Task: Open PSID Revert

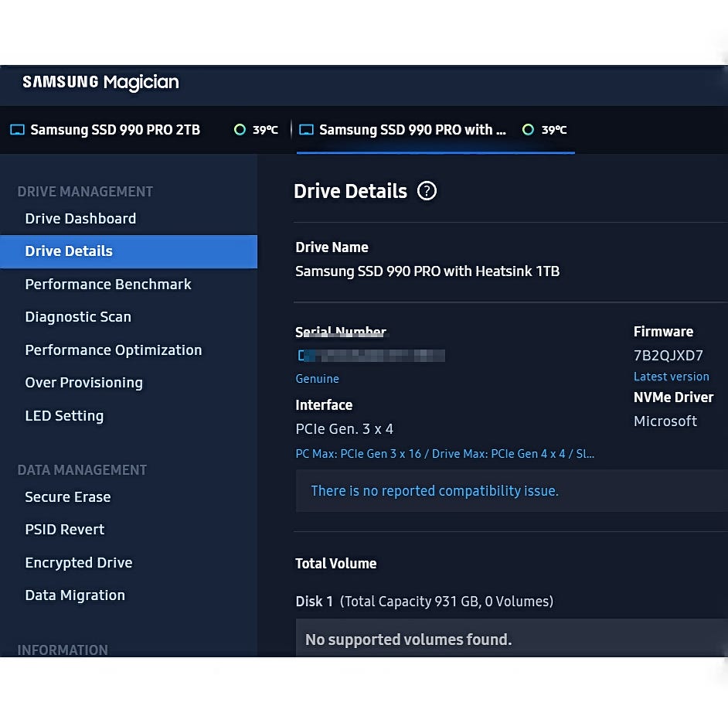Action: pyautogui.click(x=65, y=530)
